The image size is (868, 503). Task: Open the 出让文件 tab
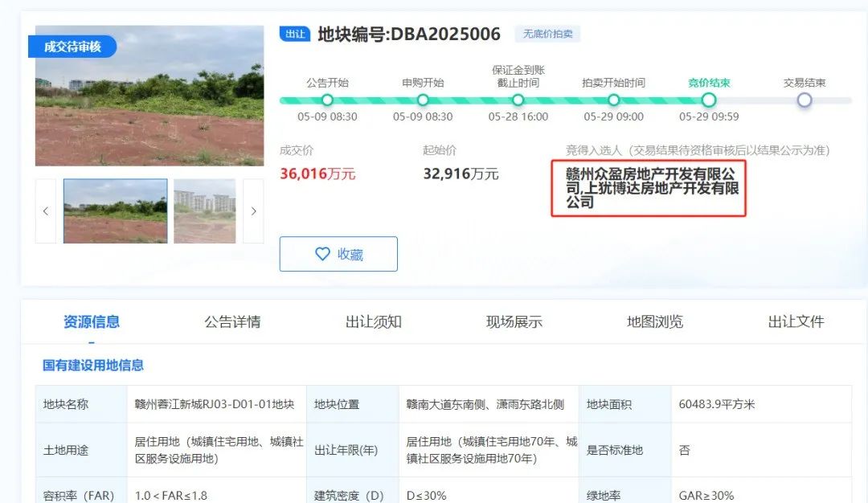796,322
